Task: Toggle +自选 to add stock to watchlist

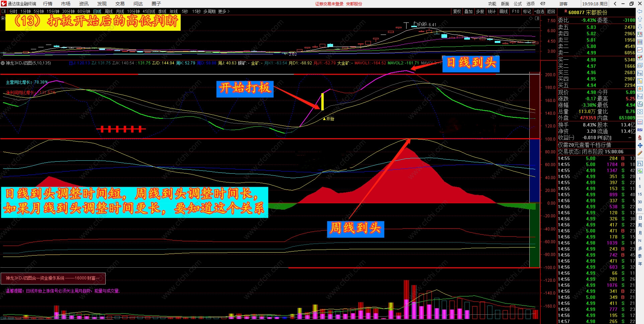Action: tap(539, 11)
